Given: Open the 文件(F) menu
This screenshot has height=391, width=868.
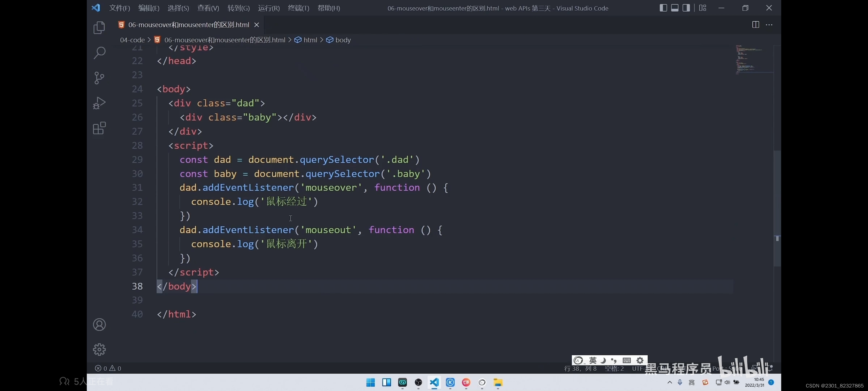Looking at the screenshot, I should 119,8.
